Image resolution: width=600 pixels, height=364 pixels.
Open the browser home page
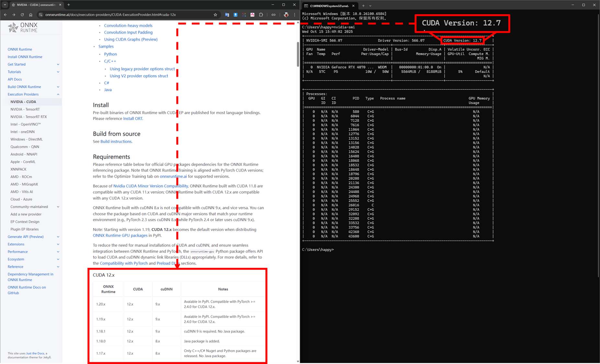pos(30,15)
